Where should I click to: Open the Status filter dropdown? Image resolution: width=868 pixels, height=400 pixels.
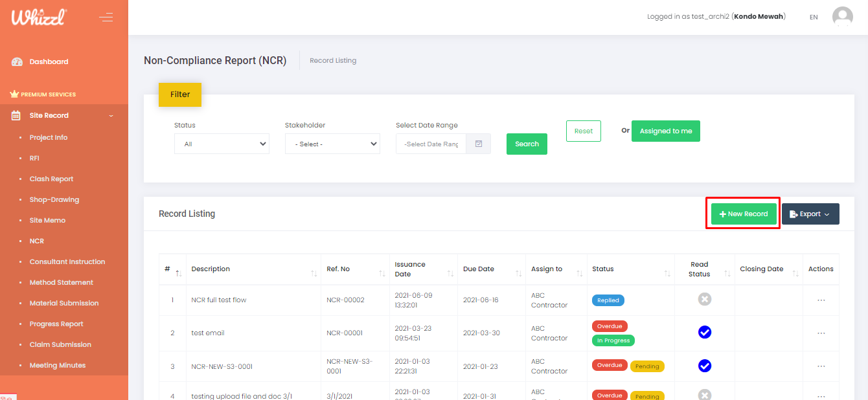coord(222,144)
